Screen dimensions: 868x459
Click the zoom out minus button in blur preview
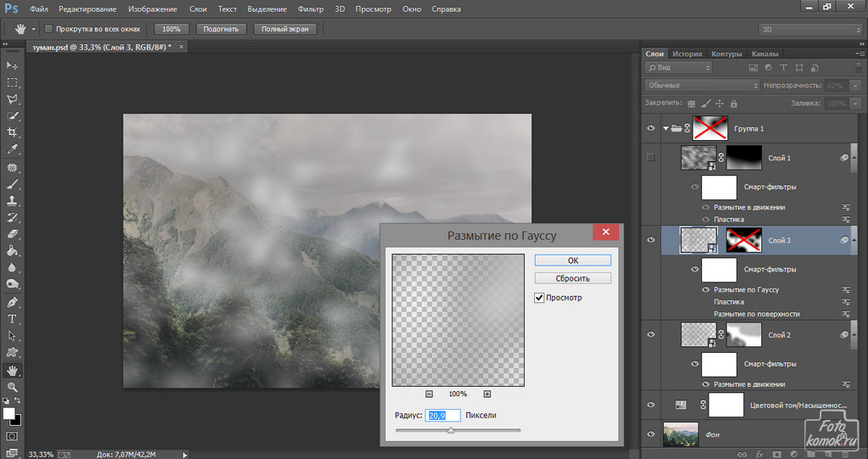[429, 394]
